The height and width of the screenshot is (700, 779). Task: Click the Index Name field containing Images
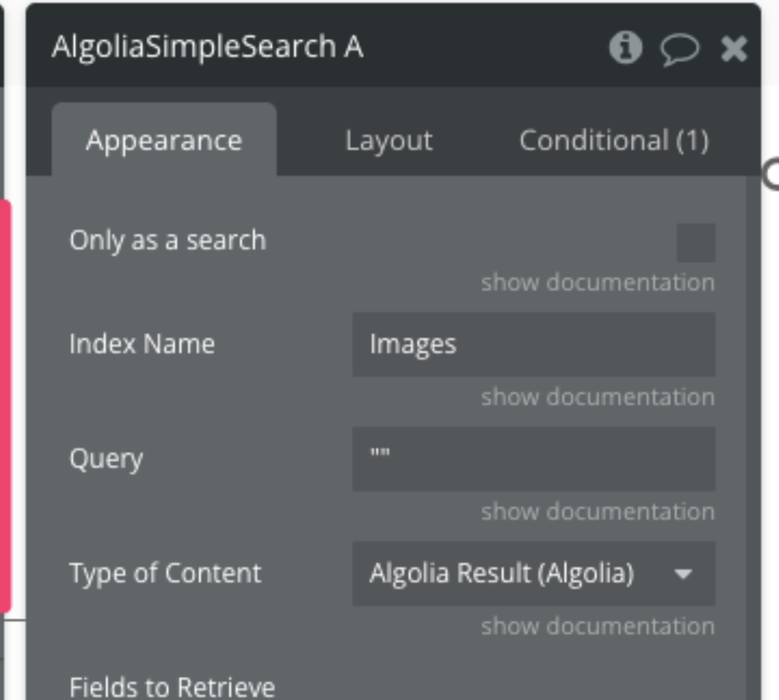(533, 344)
